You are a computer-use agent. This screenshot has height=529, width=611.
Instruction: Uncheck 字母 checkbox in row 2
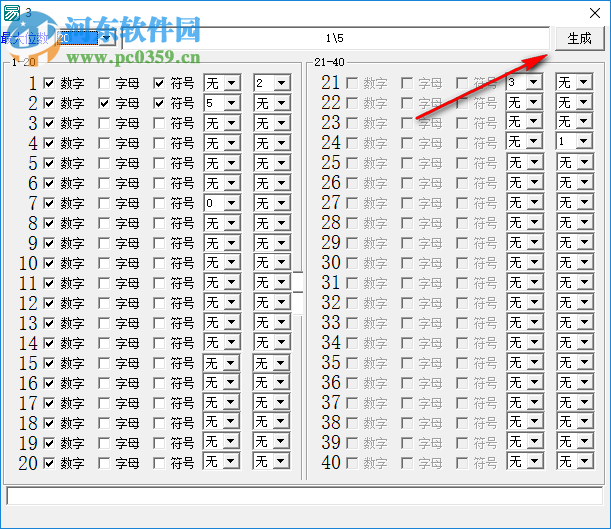pos(104,103)
